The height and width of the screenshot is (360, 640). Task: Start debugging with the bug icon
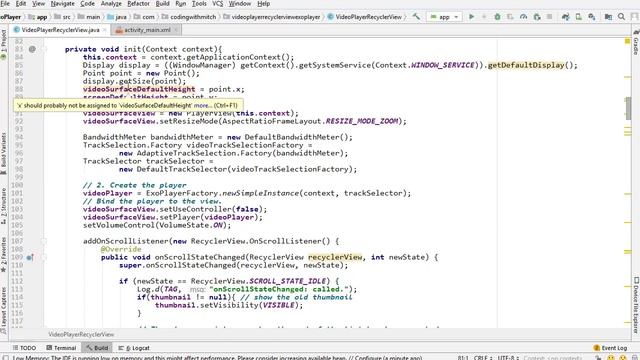497,17
